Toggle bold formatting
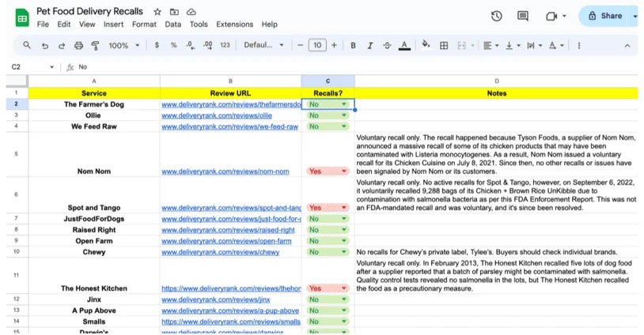The height and width of the screenshot is (335, 644). point(353,46)
